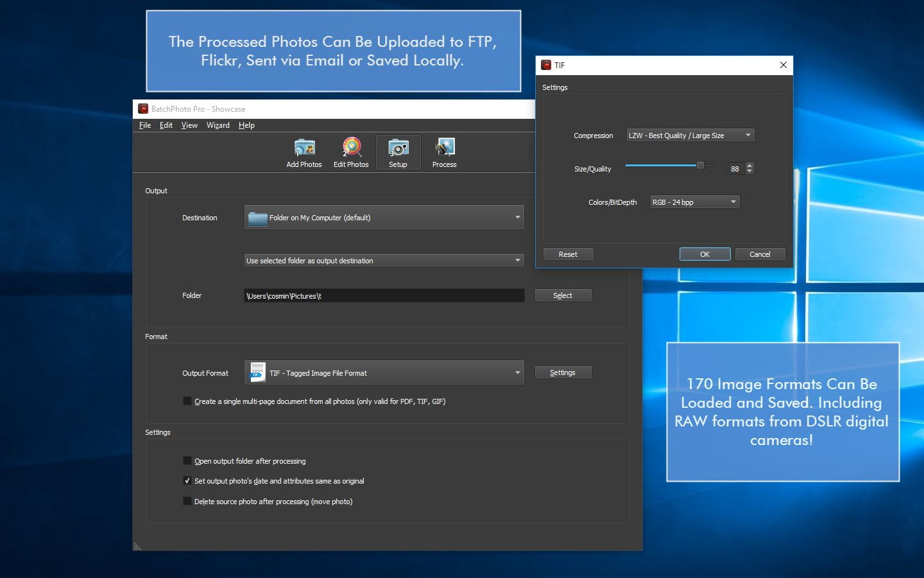Increase Size/Quality value with up arrow

pos(749,166)
